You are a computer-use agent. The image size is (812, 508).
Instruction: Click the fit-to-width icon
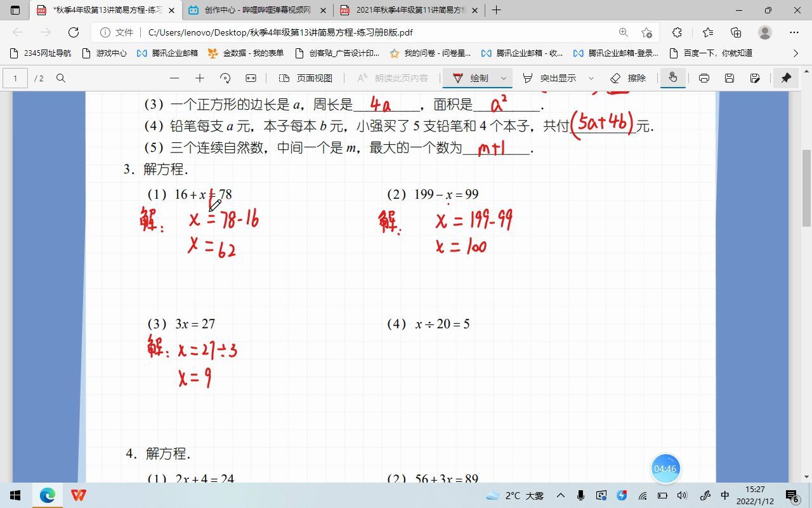click(x=251, y=78)
